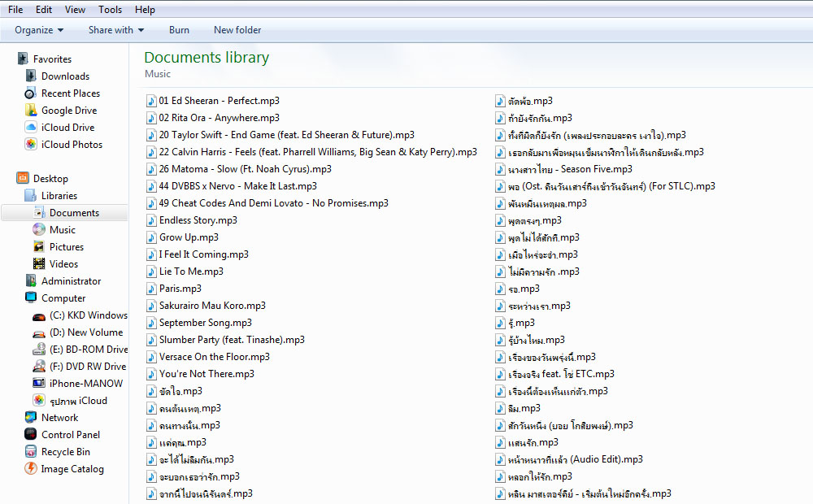Open the File menu

click(x=15, y=9)
